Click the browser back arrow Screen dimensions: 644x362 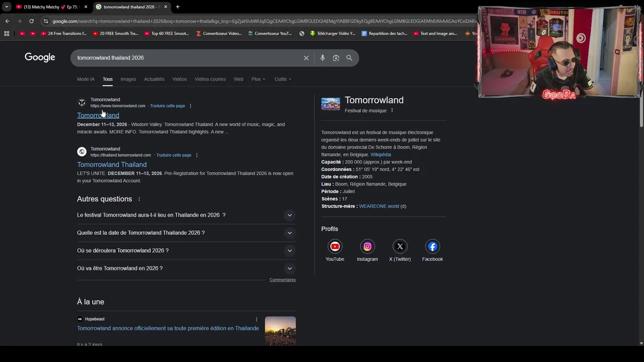coord(7,21)
